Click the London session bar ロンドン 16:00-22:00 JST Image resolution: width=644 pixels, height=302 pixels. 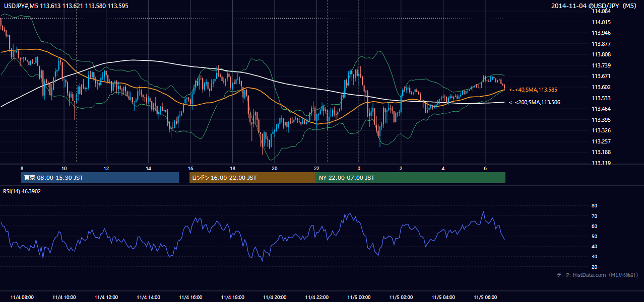click(x=252, y=178)
